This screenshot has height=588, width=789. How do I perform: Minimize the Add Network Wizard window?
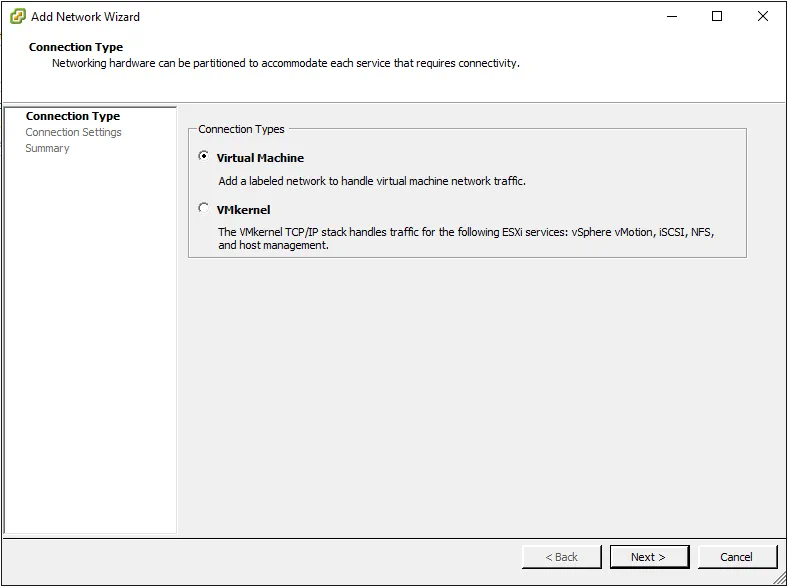coord(669,16)
